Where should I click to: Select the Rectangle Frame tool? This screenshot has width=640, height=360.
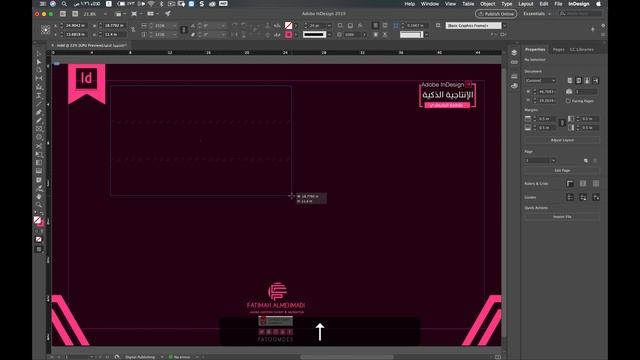tap(39, 129)
